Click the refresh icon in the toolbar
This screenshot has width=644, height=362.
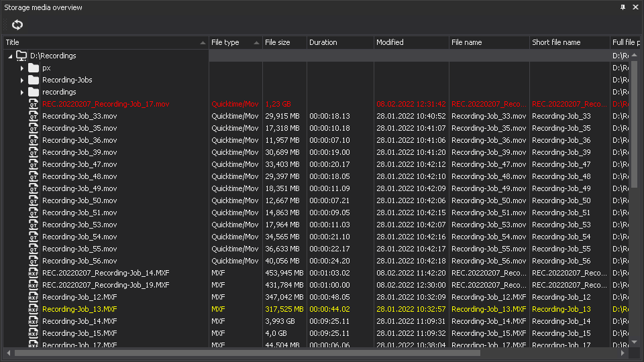(17, 25)
